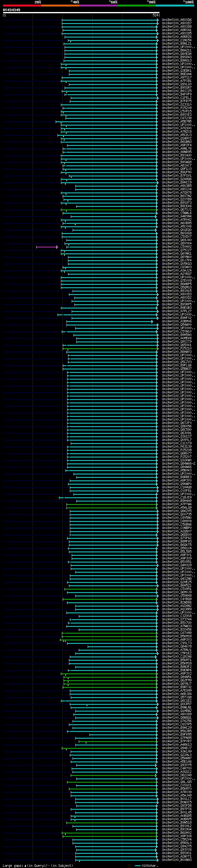
Task: Select hit label UniRef100_B6EUA4
Action: pos(177,74)
